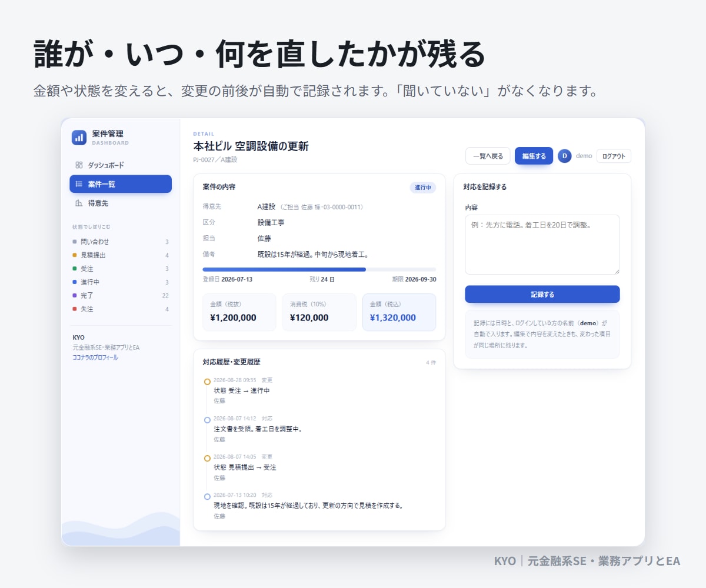706x588 pixels.
Task: Click the 区分 value 設備工事
Action: (271, 223)
